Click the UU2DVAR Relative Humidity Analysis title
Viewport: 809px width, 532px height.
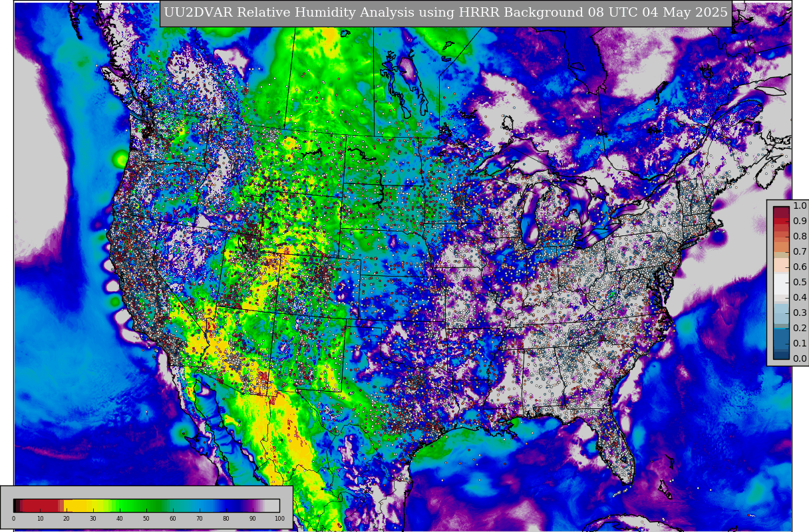pyautogui.click(x=446, y=13)
